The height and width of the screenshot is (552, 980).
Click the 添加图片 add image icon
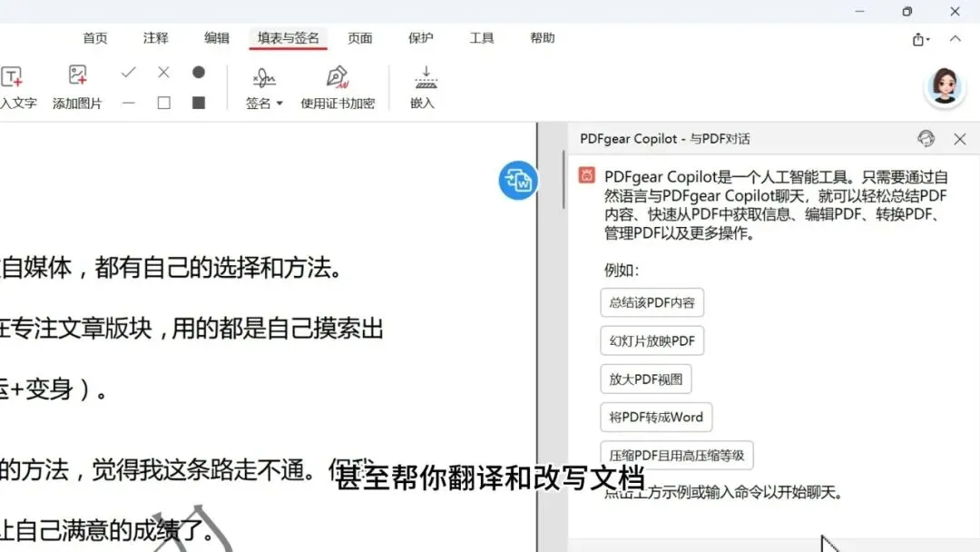77,75
